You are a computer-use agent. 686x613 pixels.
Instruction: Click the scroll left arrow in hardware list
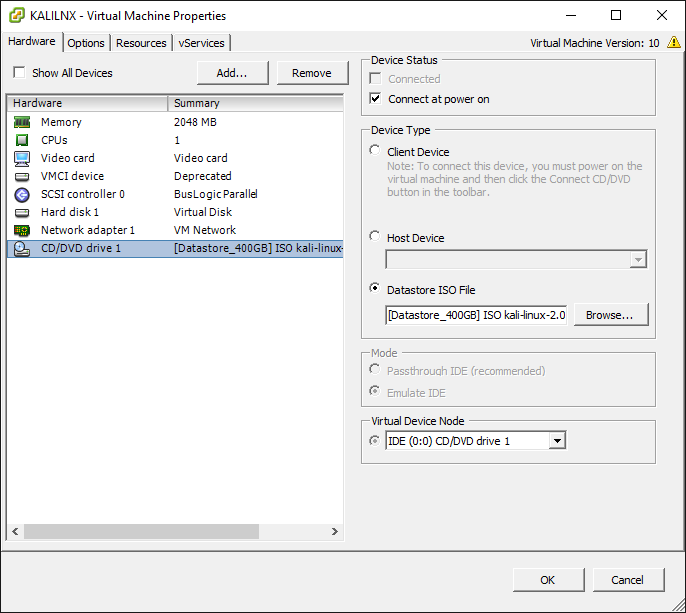pyautogui.click(x=15, y=532)
